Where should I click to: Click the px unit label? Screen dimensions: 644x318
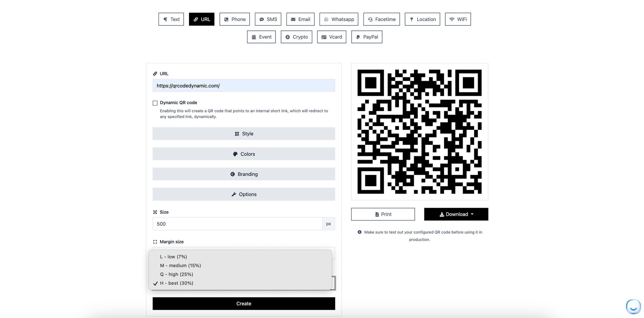(x=328, y=224)
